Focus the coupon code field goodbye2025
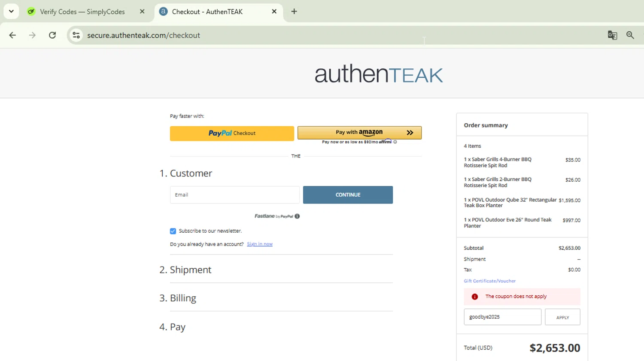644x361 pixels. [x=502, y=317]
